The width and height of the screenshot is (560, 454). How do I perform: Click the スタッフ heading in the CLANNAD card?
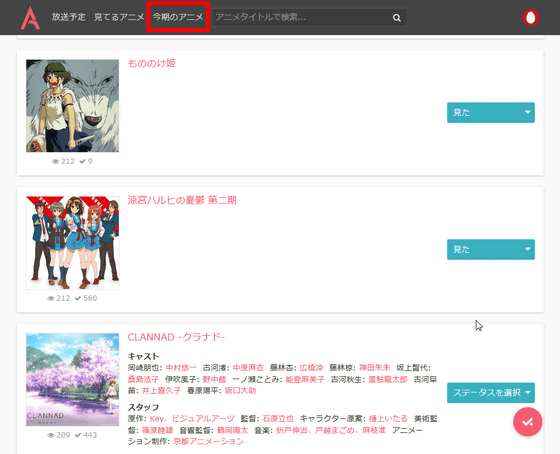[x=143, y=407]
